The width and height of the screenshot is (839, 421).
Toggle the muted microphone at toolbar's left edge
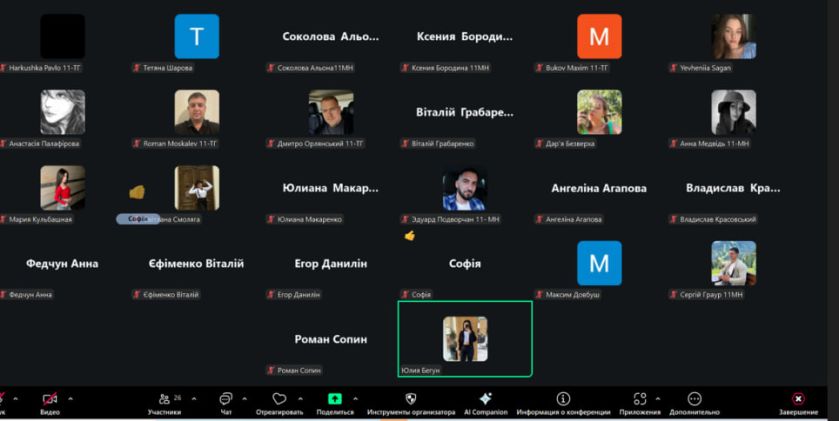(x=2, y=399)
